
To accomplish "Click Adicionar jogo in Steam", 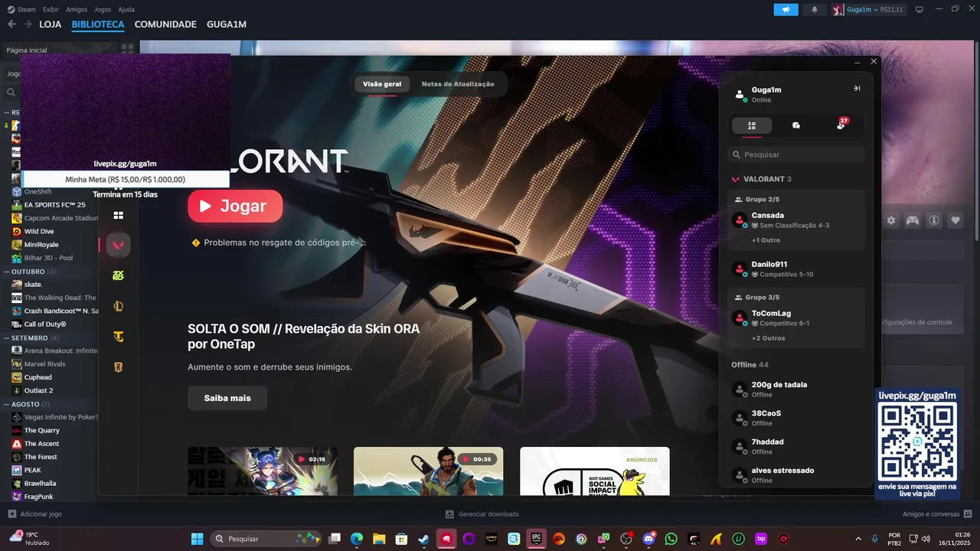I will (x=35, y=514).
